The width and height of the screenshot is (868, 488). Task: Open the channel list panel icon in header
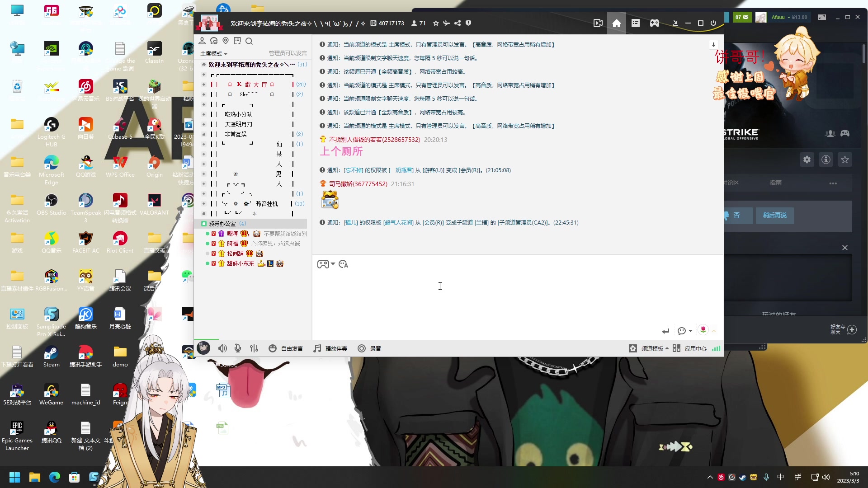636,23
